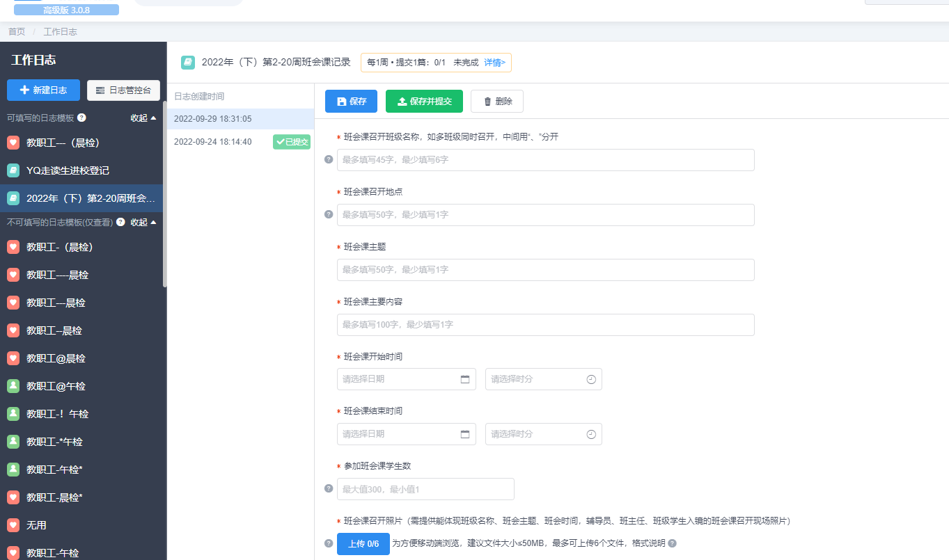The height and width of the screenshot is (560, 949).
Task: Pick an end time in 班会课结束时间 请选择时分
Action: point(544,434)
